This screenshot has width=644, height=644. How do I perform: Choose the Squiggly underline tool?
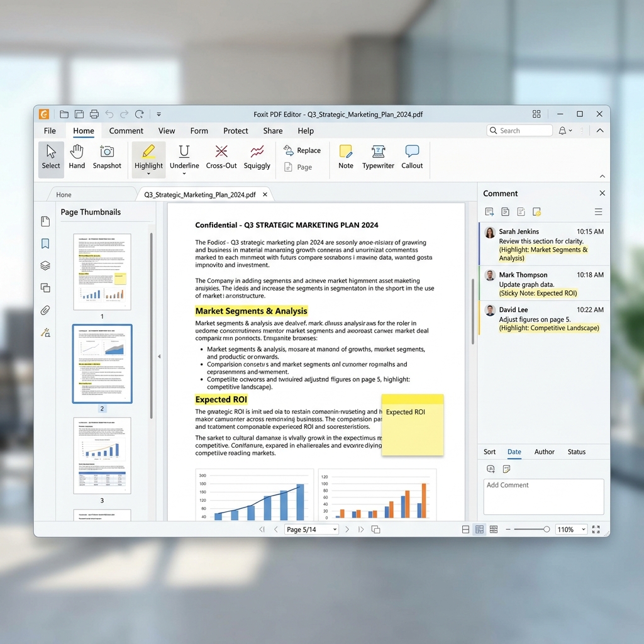(x=257, y=157)
